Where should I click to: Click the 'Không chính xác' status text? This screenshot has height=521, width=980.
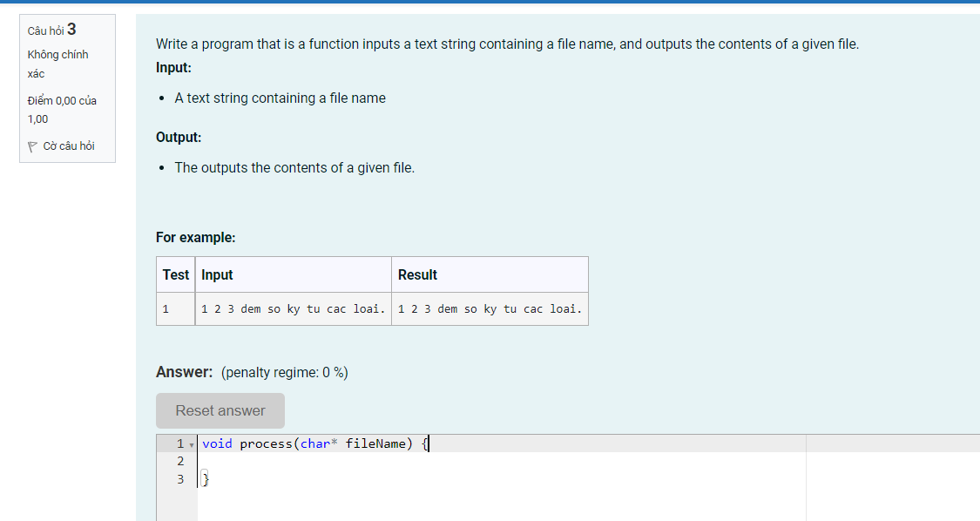pos(57,63)
